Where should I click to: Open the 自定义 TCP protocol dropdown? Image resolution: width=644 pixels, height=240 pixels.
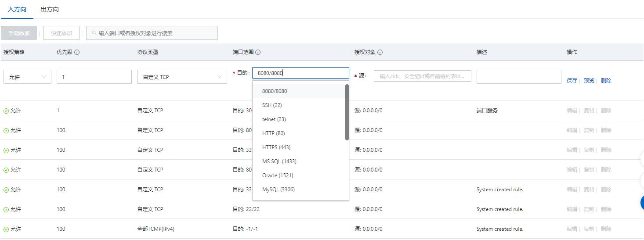click(182, 77)
